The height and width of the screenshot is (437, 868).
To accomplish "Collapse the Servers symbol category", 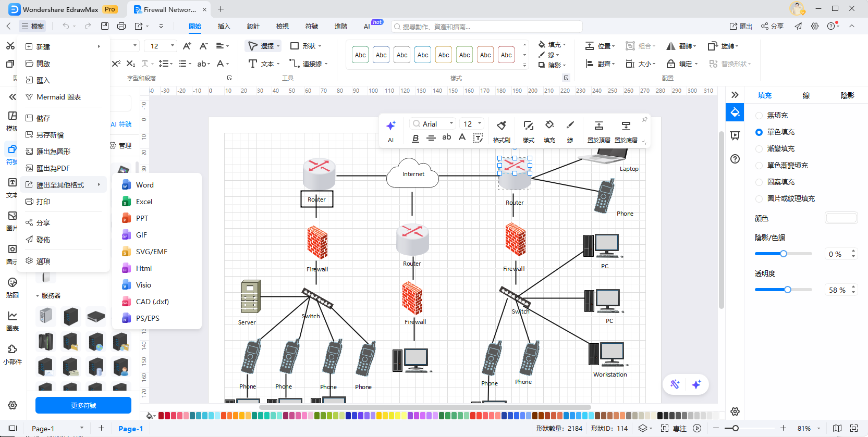I will coord(38,296).
